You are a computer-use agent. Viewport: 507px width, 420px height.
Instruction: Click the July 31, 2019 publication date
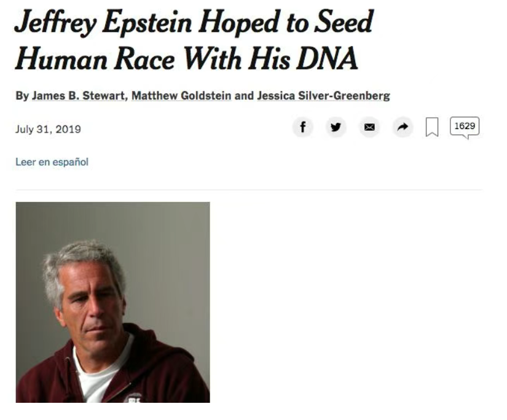[48, 130]
